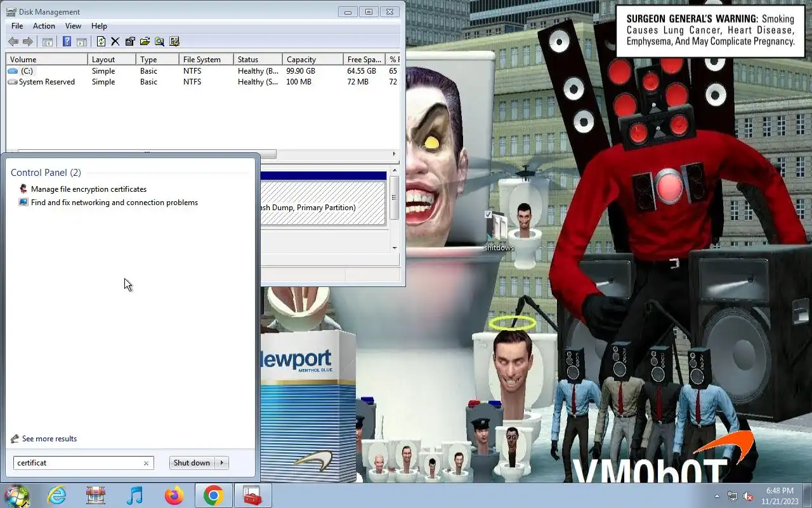Click the See more results magnifier icon
Image resolution: width=812 pixels, height=508 pixels.
tap(15, 439)
